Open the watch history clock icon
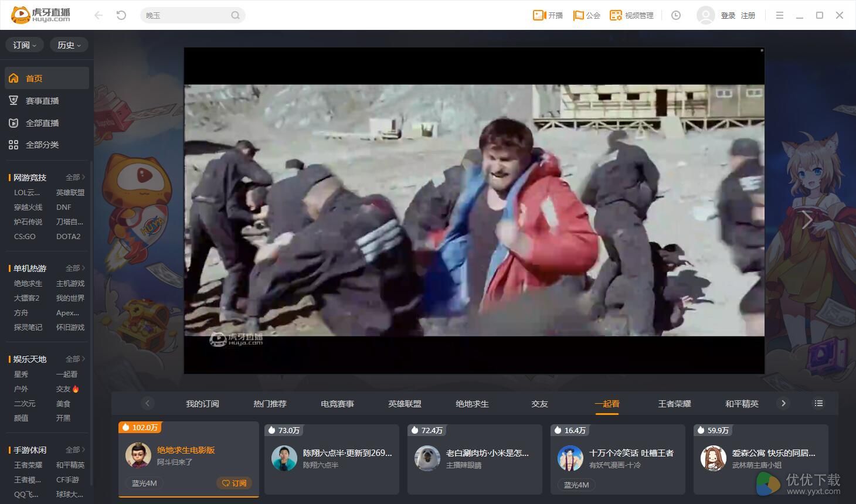The width and height of the screenshot is (856, 504). [x=676, y=15]
